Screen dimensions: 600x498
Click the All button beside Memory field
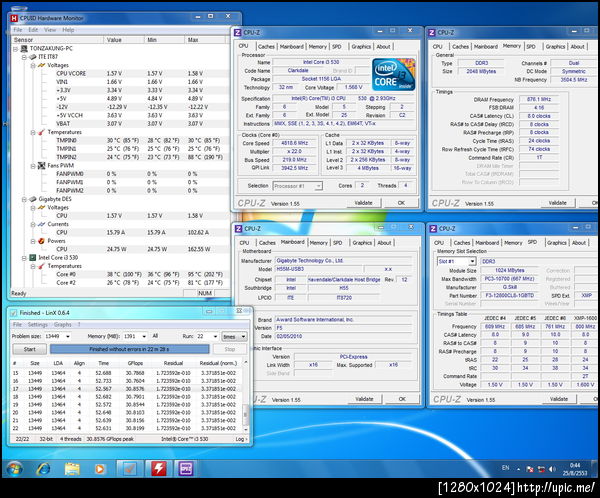154,336
